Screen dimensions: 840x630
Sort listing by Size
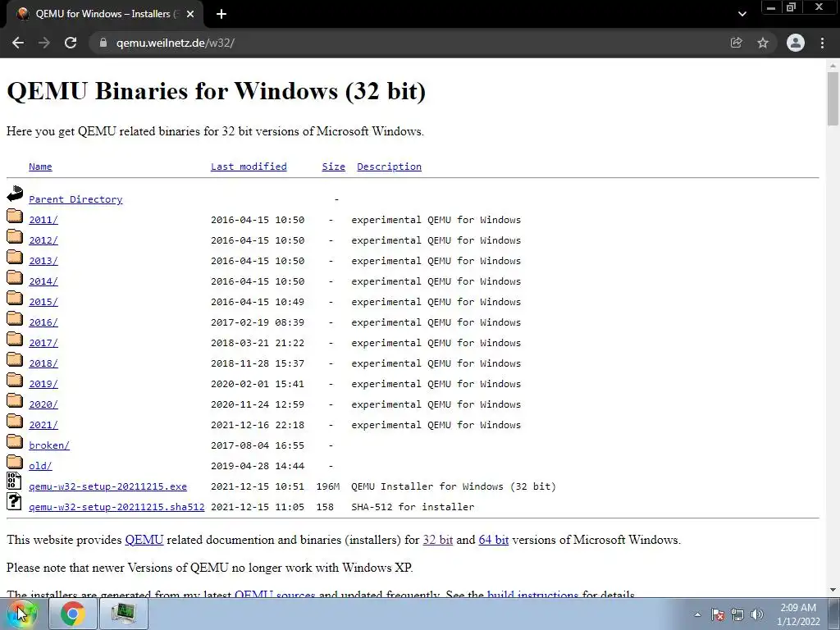[x=333, y=167]
